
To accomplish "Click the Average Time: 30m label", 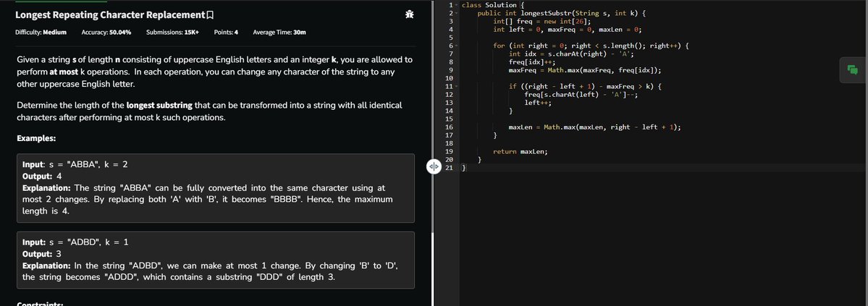I will click(279, 32).
